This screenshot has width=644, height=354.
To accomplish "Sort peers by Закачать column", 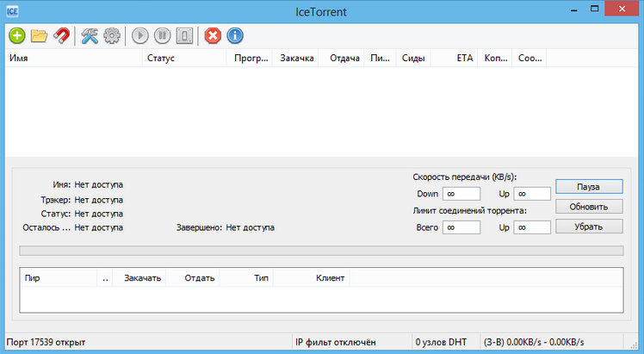I will point(139,278).
